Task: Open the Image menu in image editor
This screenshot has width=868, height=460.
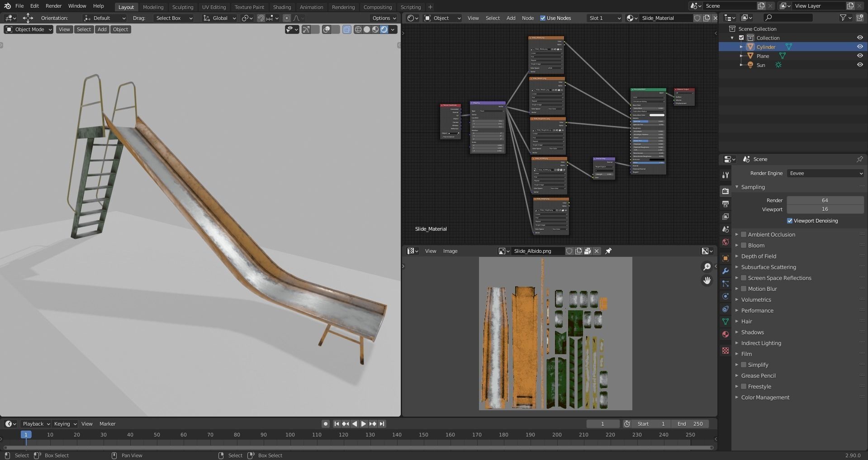Action: (450, 251)
